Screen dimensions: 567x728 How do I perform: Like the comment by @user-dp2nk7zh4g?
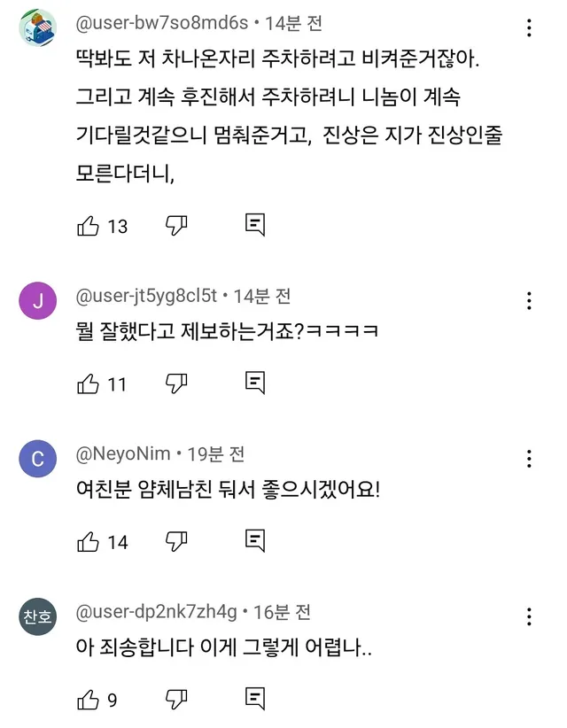89,699
